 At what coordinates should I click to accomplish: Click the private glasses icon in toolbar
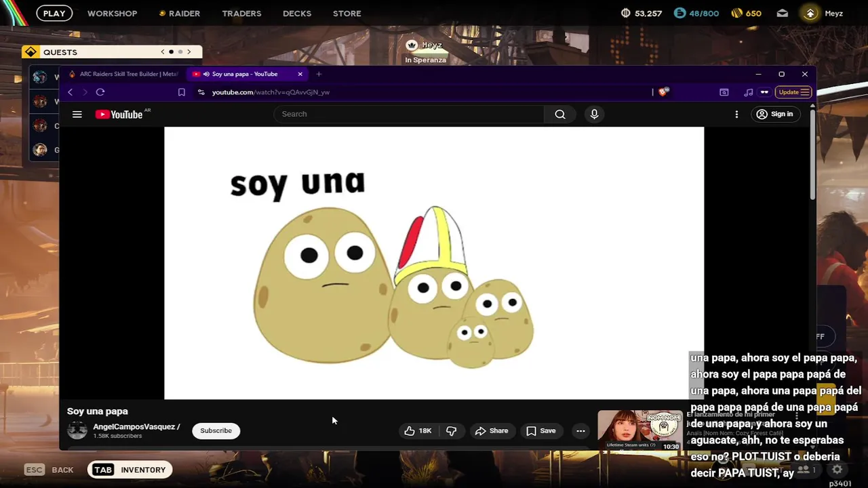764,92
